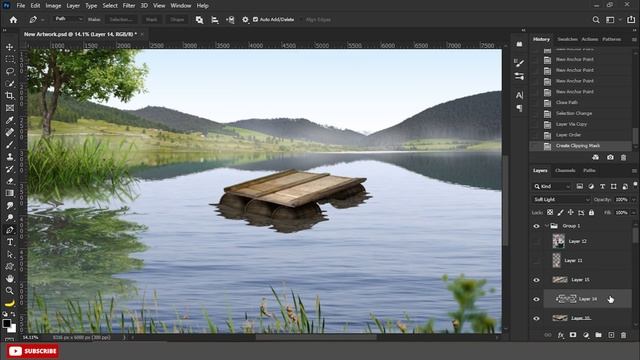Select the Clone Stamp tool
Image resolution: width=640 pixels, height=360 pixels.
coord(9,157)
